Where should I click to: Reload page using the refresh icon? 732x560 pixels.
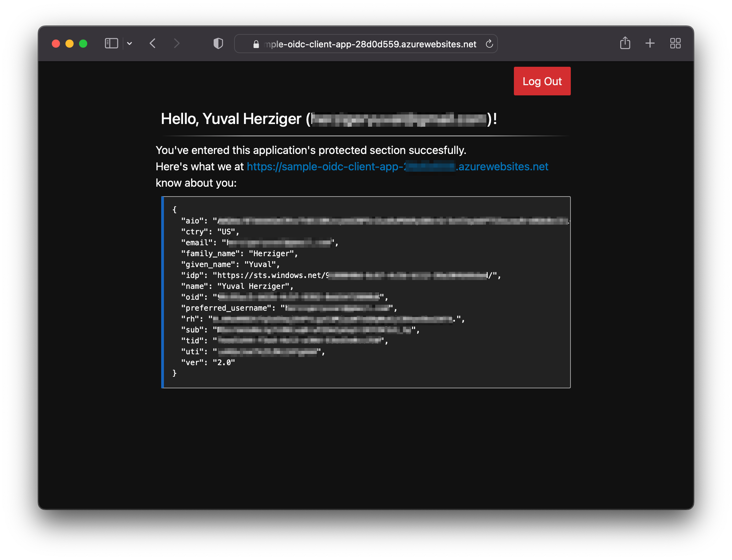(489, 44)
